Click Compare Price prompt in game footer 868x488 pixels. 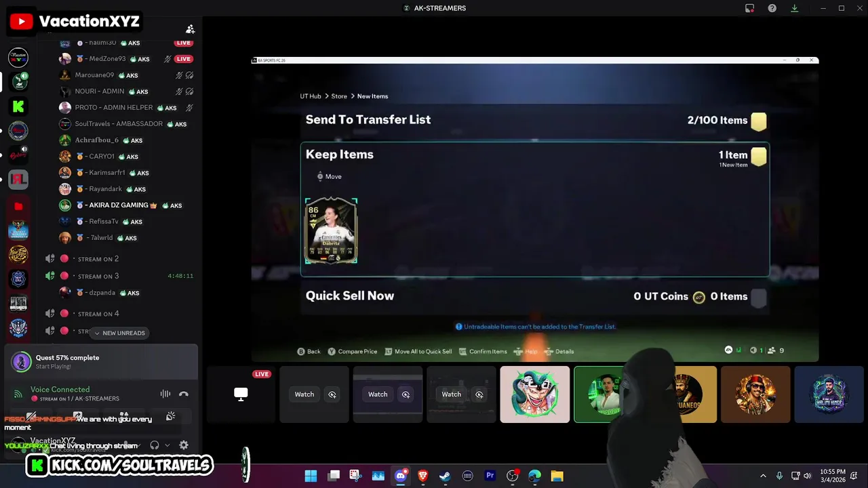tap(352, 351)
